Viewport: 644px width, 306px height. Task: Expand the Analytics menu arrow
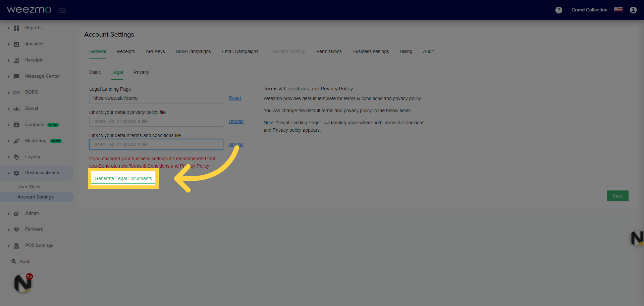coord(9,44)
